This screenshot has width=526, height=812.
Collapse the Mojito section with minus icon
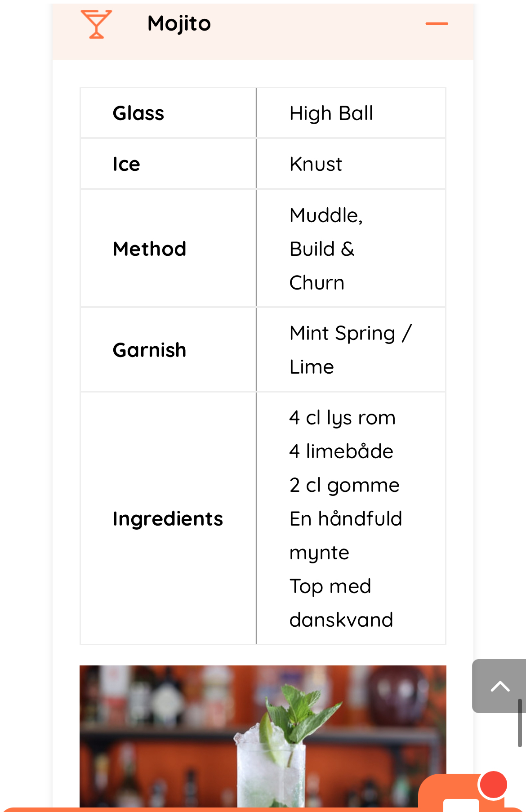(x=437, y=24)
